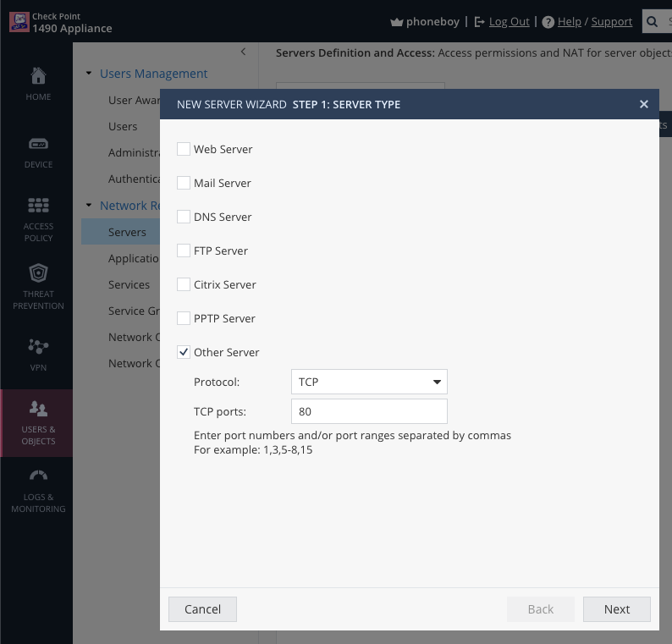Check the DNS Server checkbox
Image resolution: width=672 pixels, height=644 pixels.
tap(184, 217)
